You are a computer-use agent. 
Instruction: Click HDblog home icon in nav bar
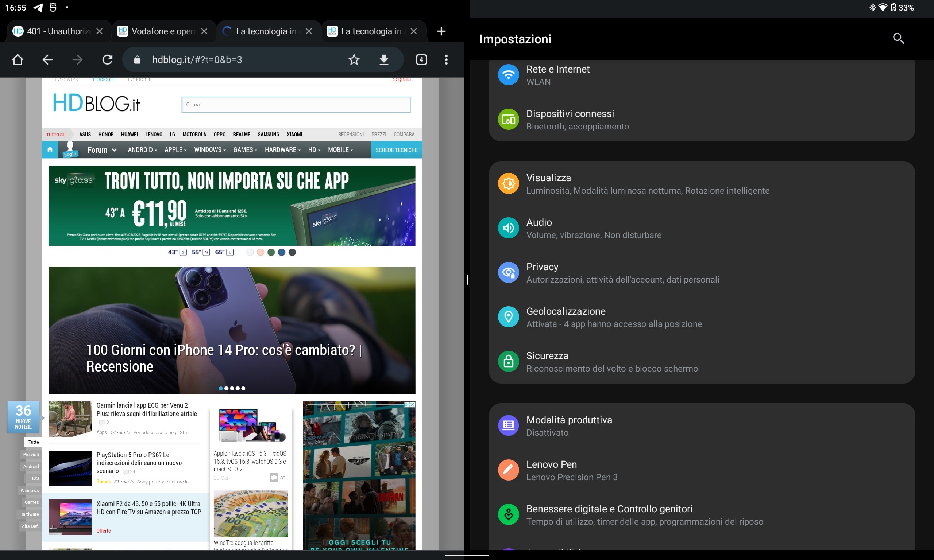point(50,150)
